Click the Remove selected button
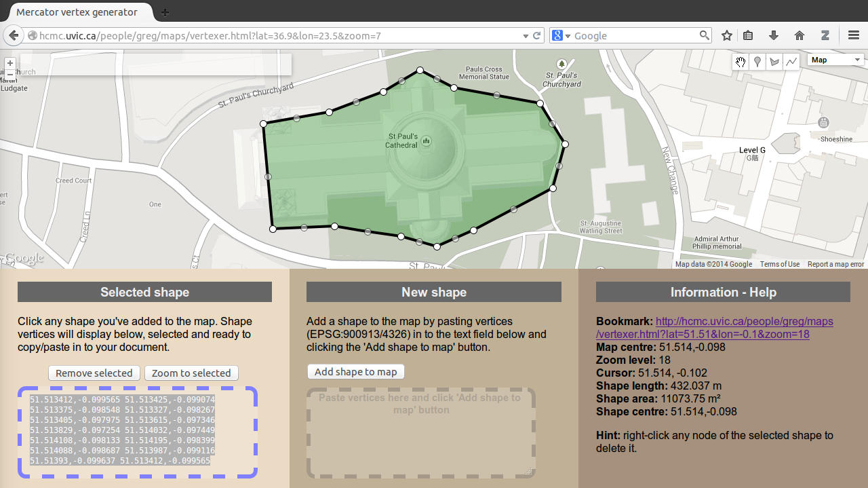Viewport: 868px width, 488px height. pos(94,373)
